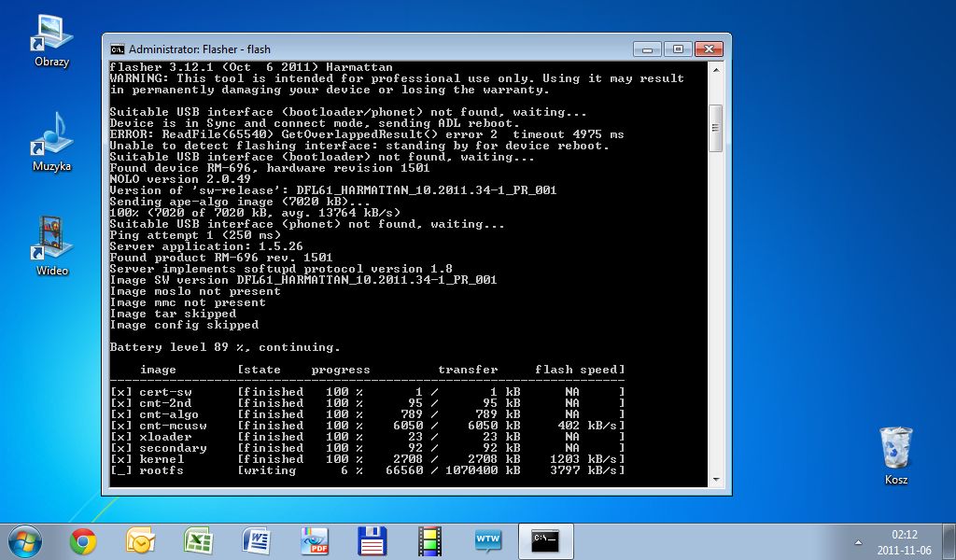Launch Google Chrome from the taskbar
This screenshot has width=956, height=560.
[x=83, y=541]
